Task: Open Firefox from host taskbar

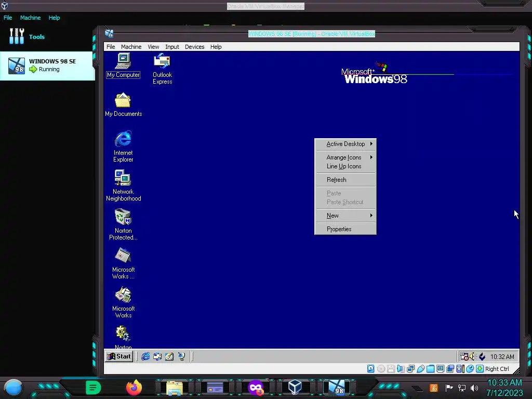Action: pyautogui.click(x=134, y=387)
